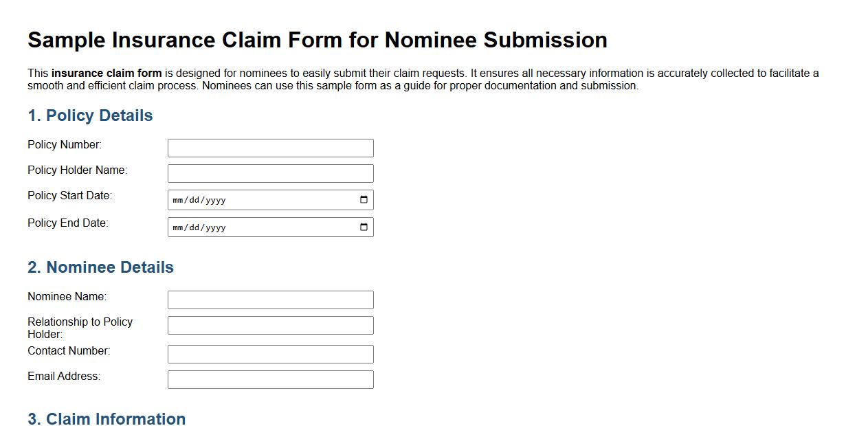Click the Policy Holder Name input field

pos(270,173)
